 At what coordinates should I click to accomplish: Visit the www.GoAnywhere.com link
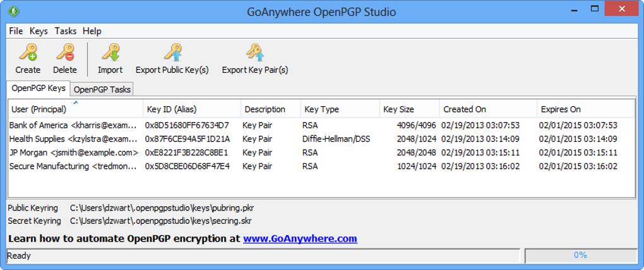pos(300,239)
